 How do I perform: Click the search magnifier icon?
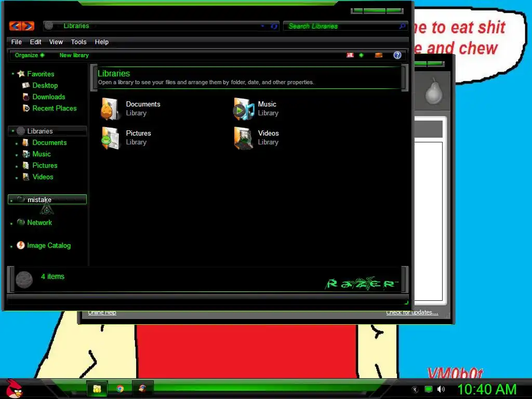pyautogui.click(x=402, y=26)
